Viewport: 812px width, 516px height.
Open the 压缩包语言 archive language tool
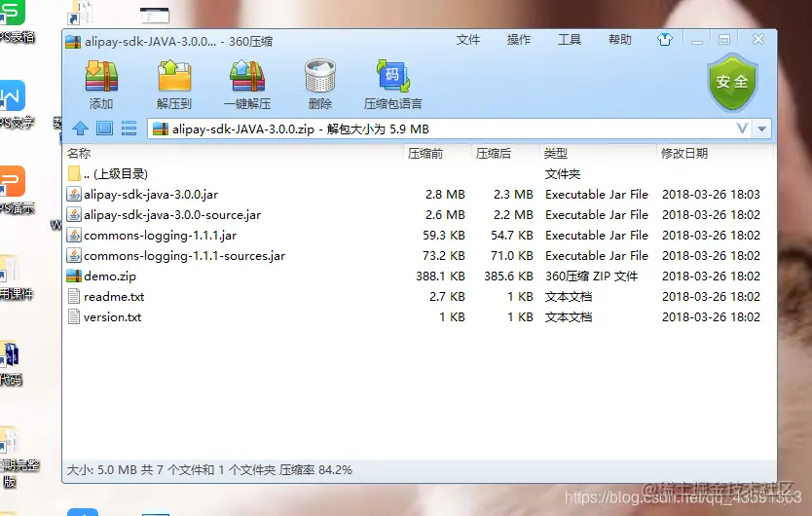click(x=392, y=76)
